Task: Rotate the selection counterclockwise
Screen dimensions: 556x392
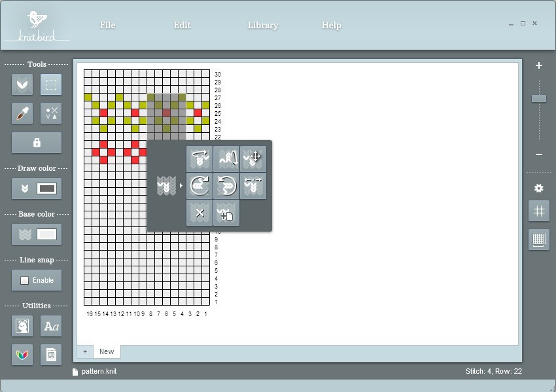Action: click(x=226, y=185)
